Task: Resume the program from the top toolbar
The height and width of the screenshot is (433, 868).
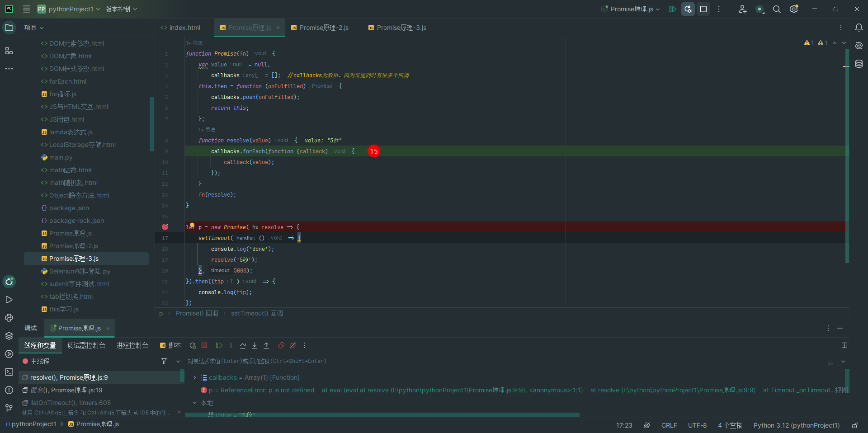Action: [x=673, y=9]
